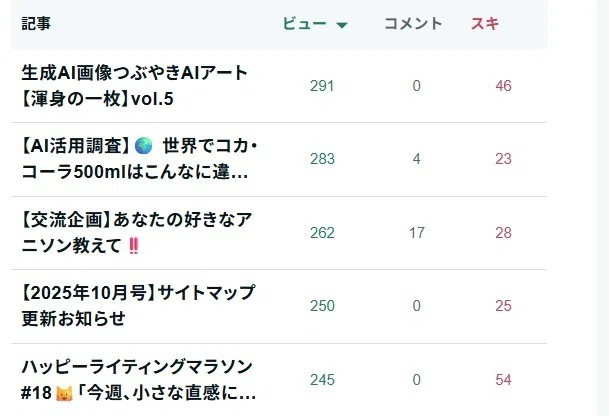Click the 記事 column header
Viewport: 609px width, 416px height.
[x=36, y=24]
